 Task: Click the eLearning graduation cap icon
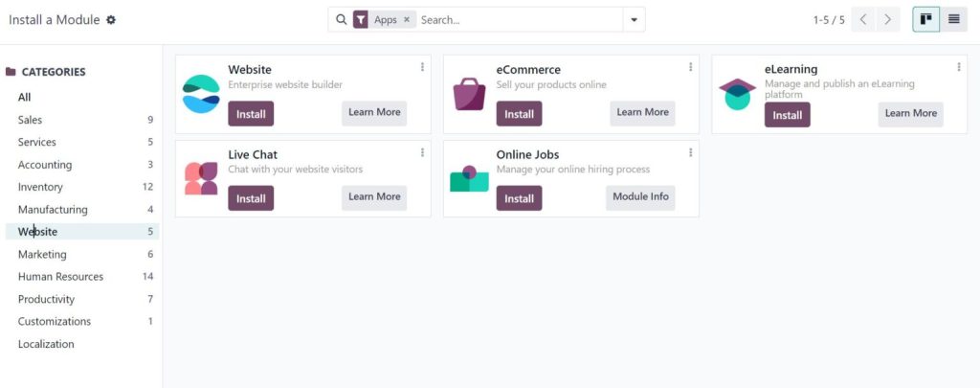[x=737, y=93]
